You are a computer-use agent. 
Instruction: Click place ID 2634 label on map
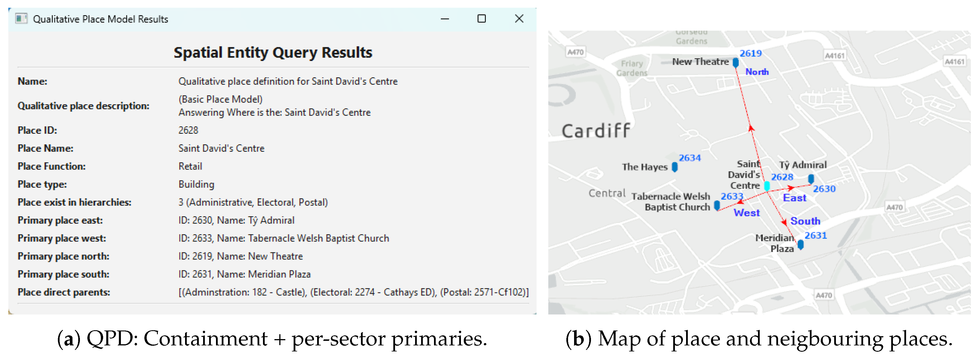(x=690, y=158)
